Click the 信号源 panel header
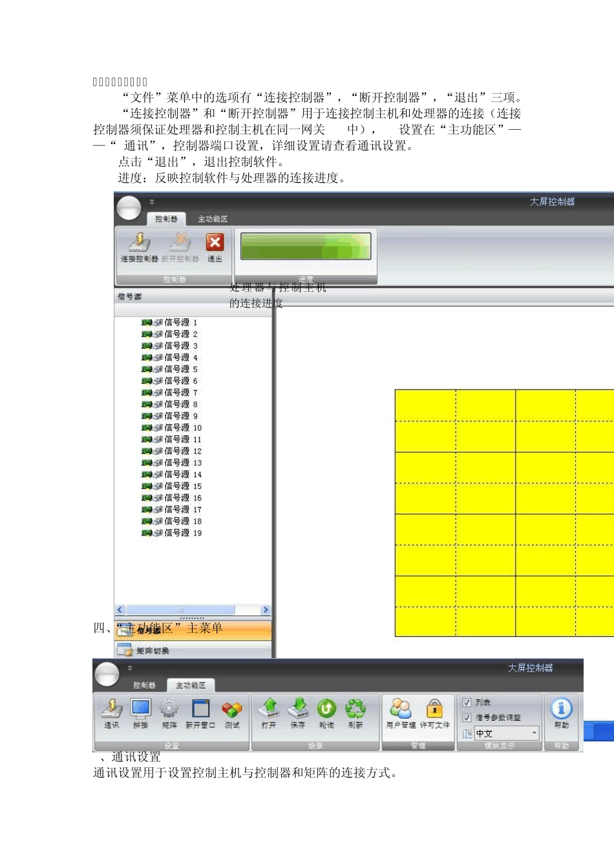This screenshot has height=868, width=614. tap(193, 296)
